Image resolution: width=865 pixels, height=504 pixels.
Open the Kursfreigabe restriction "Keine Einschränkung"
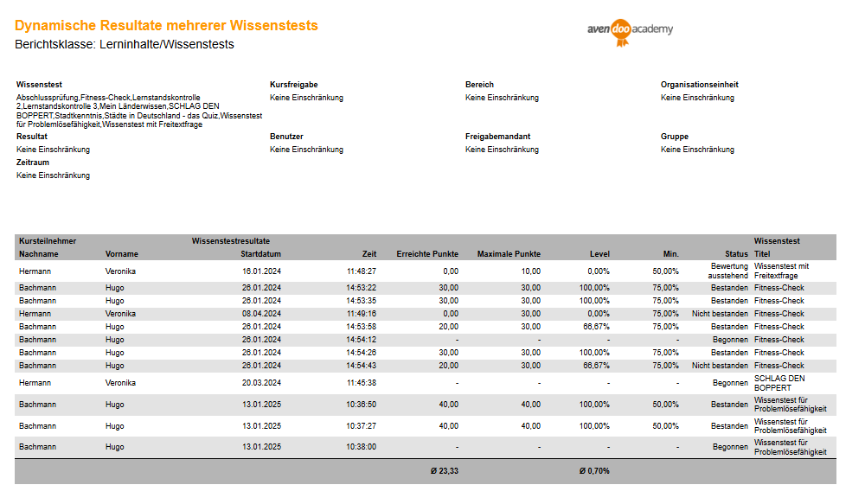coord(305,98)
